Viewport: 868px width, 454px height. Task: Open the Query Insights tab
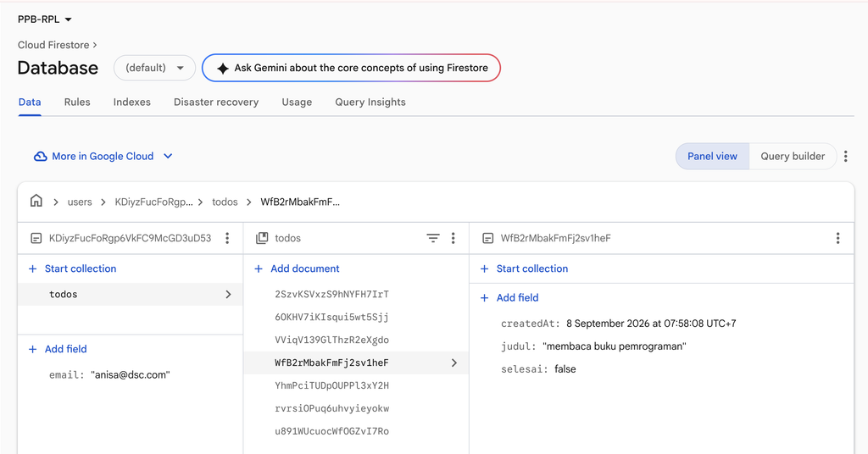click(x=370, y=102)
